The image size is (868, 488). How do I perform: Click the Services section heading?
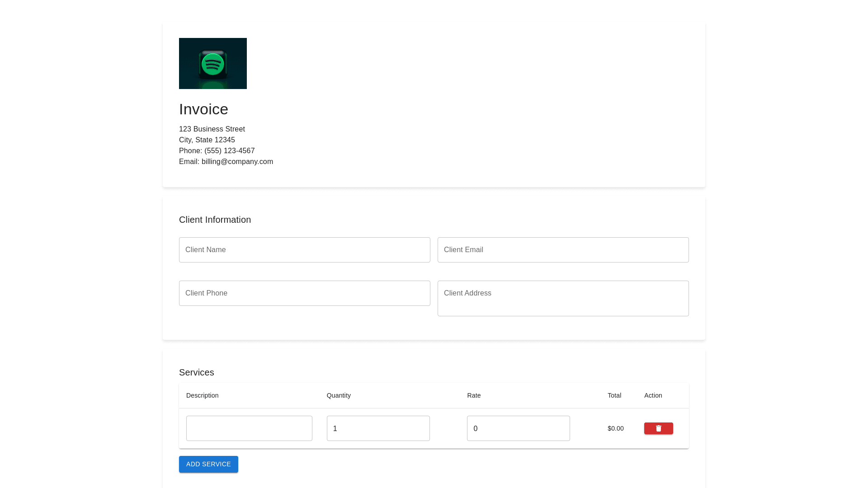tap(196, 372)
